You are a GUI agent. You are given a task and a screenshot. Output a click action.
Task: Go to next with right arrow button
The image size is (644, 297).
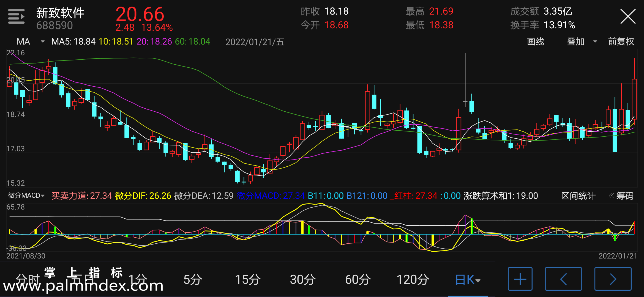613,279
